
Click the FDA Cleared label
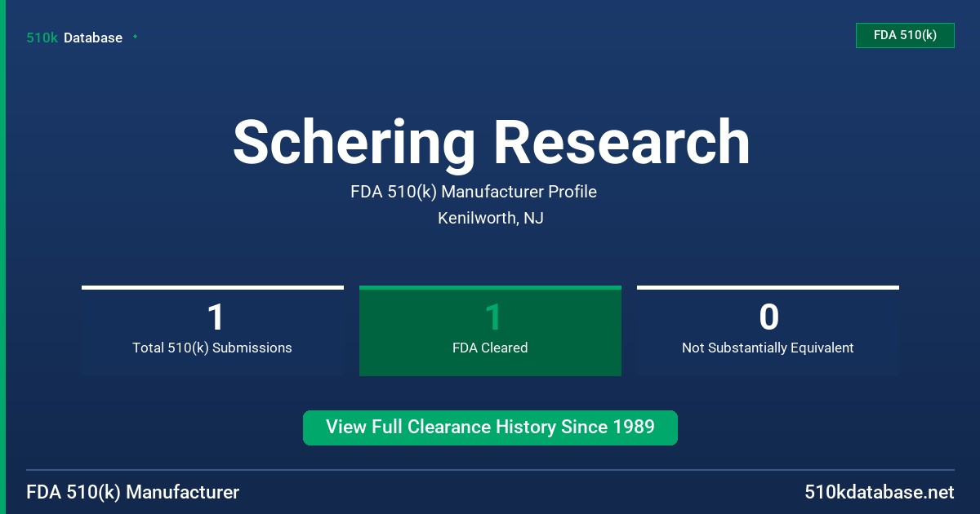click(490, 348)
